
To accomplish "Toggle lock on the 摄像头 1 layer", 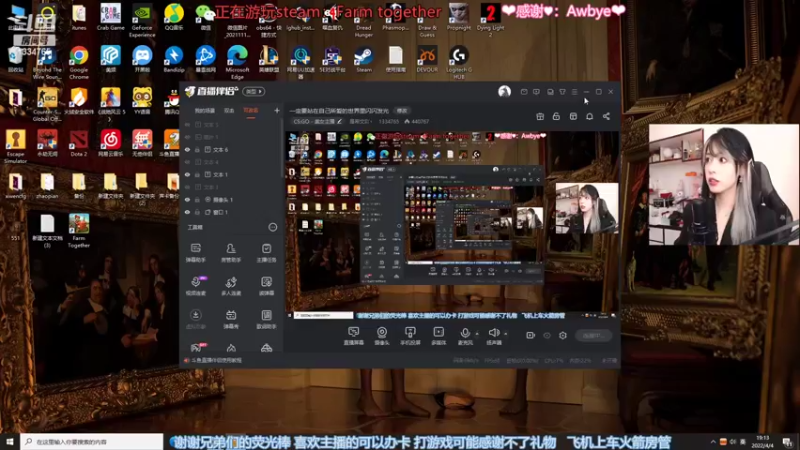I will 197,199.
